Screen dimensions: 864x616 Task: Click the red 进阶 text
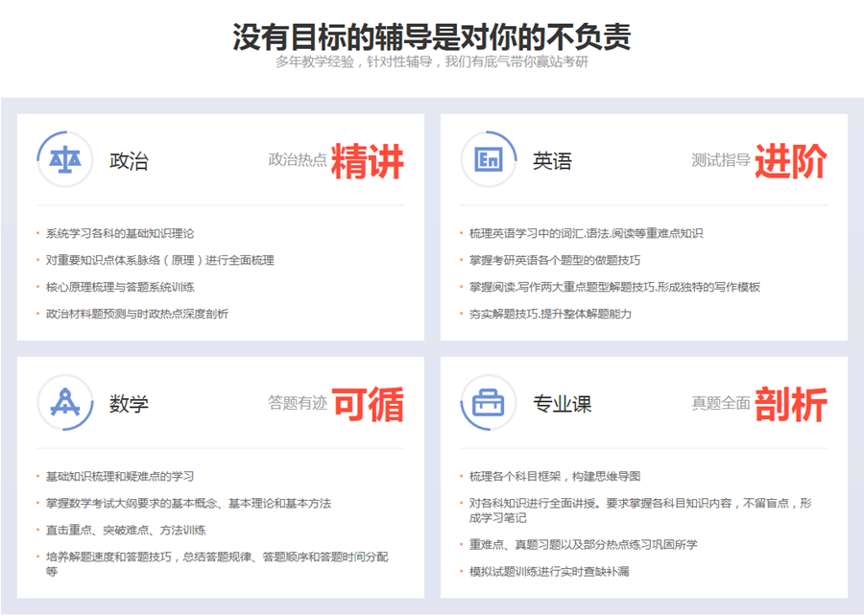[790, 161]
